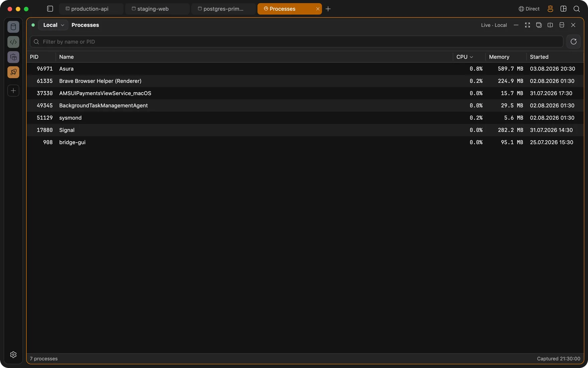Click the Live · Local status label
The height and width of the screenshot is (368, 588).
click(x=494, y=25)
